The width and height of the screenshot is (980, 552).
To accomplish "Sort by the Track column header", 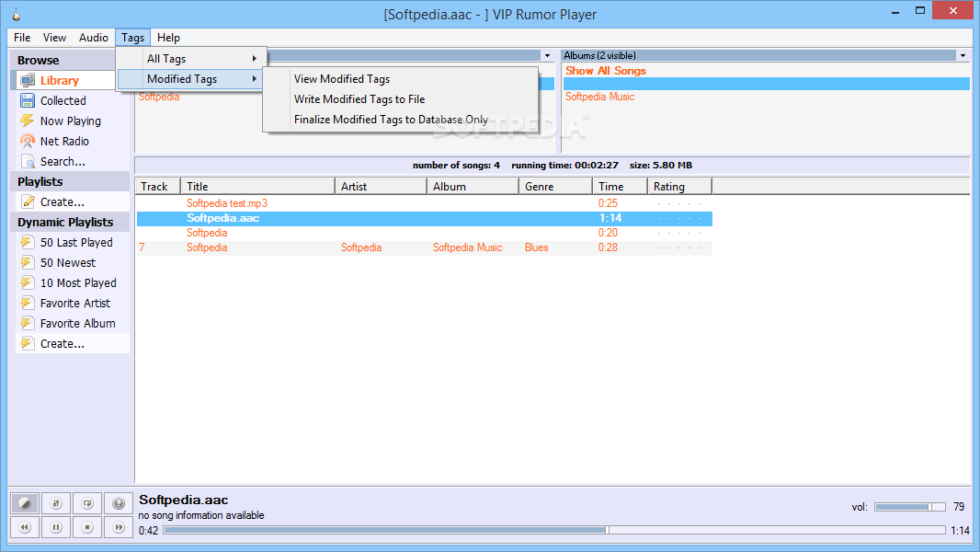I will coord(158,186).
